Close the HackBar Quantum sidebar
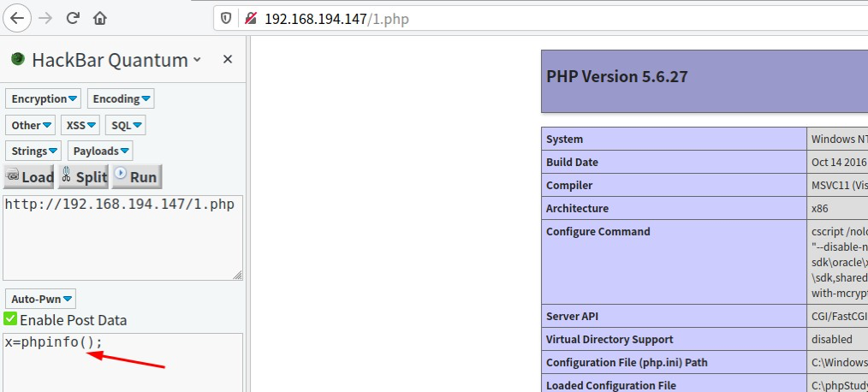Image resolution: width=868 pixels, height=392 pixels. click(228, 59)
